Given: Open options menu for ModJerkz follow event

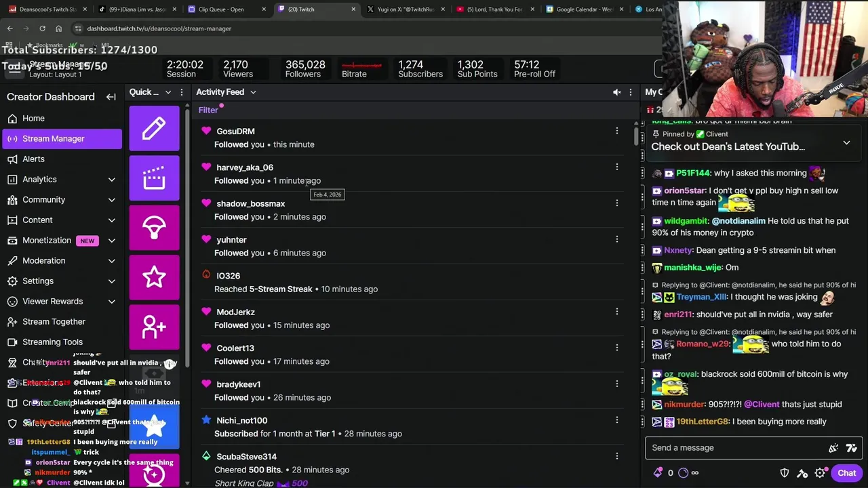Looking at the screenshot, I should [616, 312].
